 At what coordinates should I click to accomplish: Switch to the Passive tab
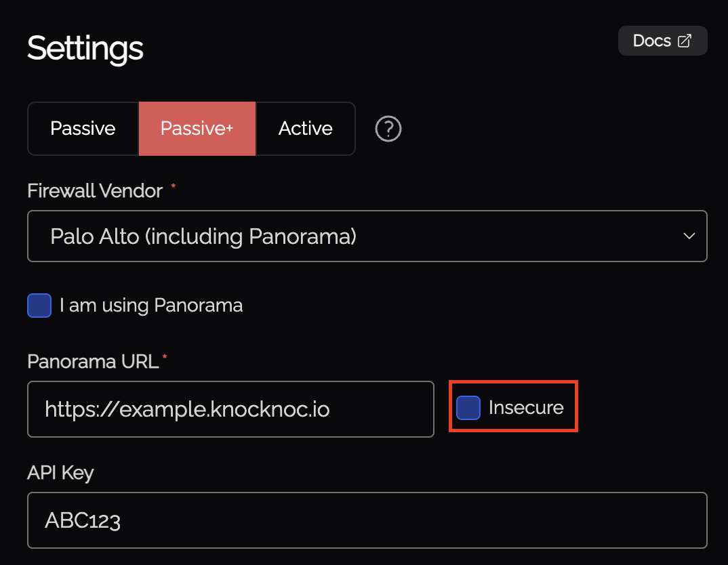(83, 128)
